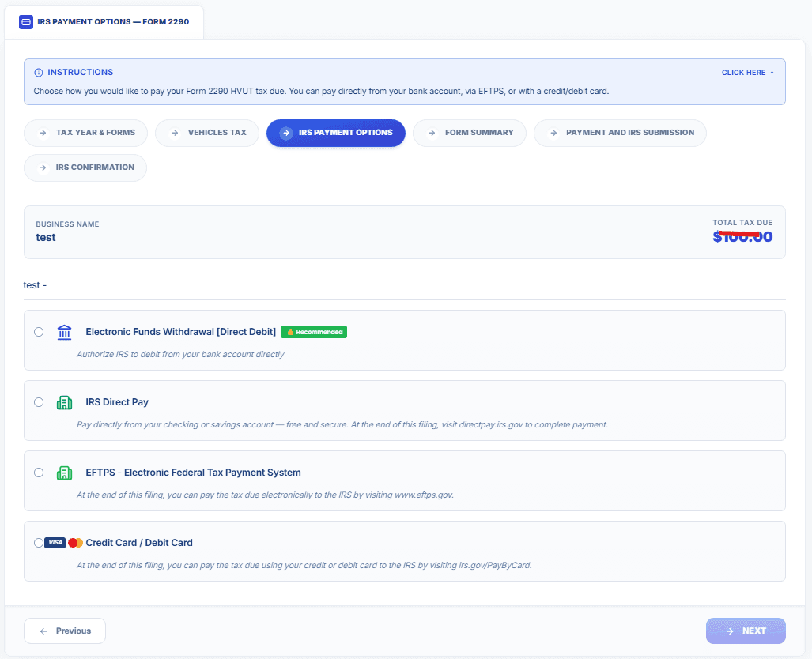The image size is (812, 659).
Task: Click the Total Tax Due amount
Action: point(742,236)
